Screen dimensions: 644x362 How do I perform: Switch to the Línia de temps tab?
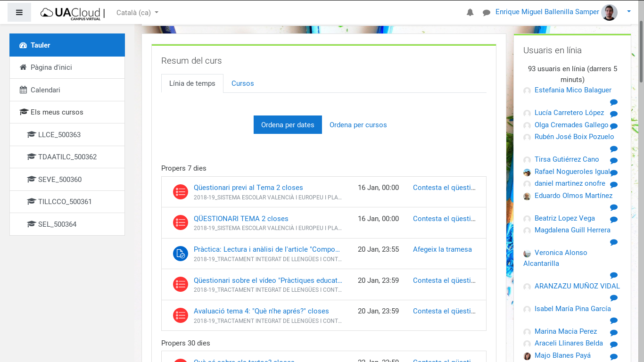tap(192, 83)
